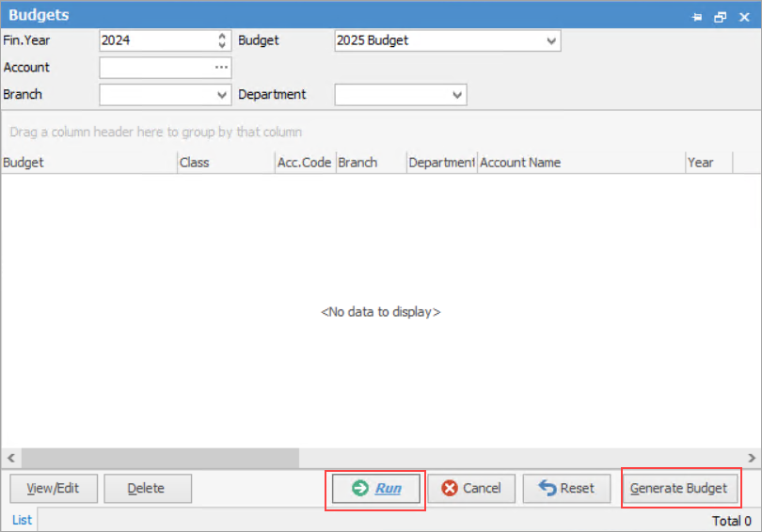762x532 pixels.
Task: Restore the Budgets window size
Action: coord(721,17)
